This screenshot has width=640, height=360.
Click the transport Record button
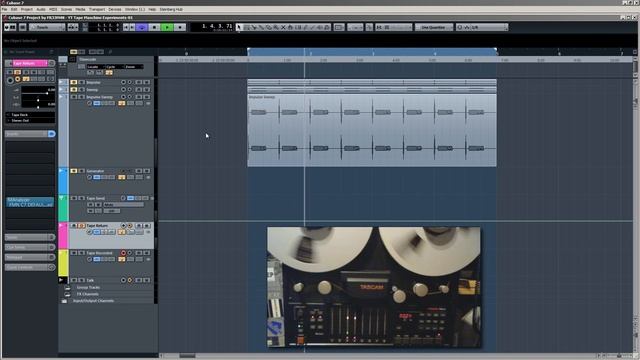[180, 27]
